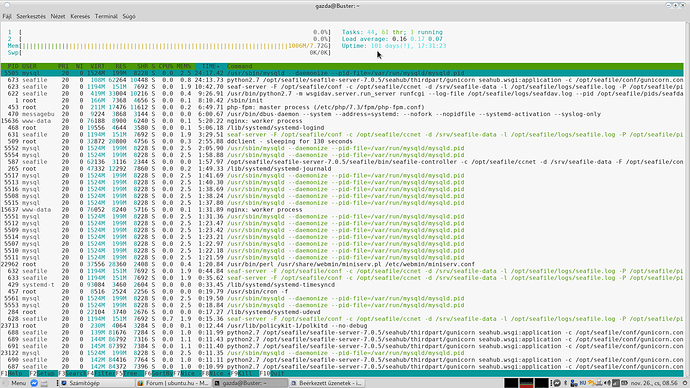Click the show desktop launcher in panel
Viewport: 690px width, 388px height.
pos(44,383)
